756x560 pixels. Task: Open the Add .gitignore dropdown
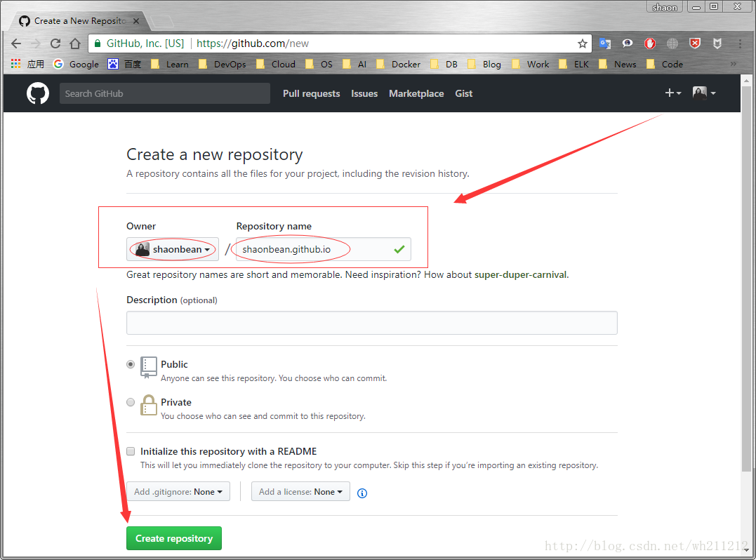(178, 491)
